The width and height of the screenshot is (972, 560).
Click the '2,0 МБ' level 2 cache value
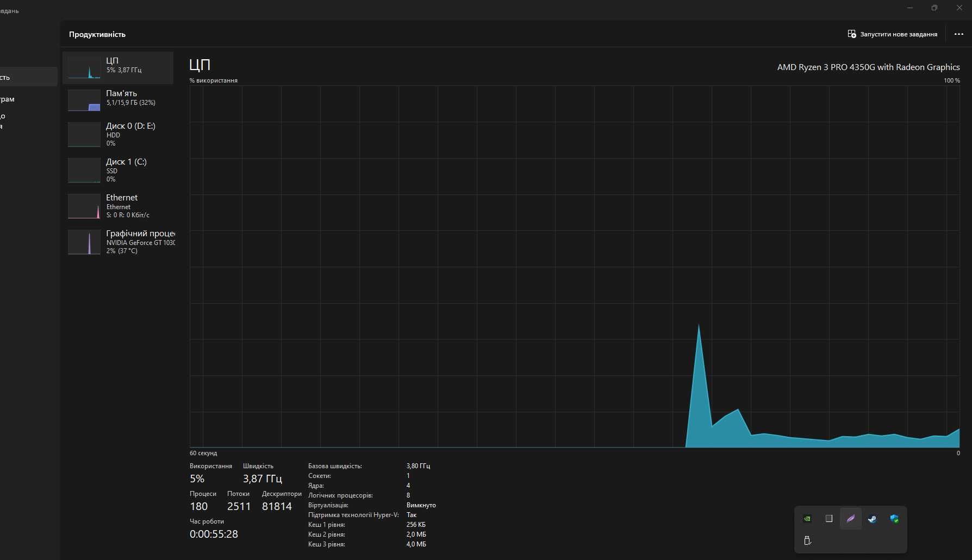[x=416, y=534]
